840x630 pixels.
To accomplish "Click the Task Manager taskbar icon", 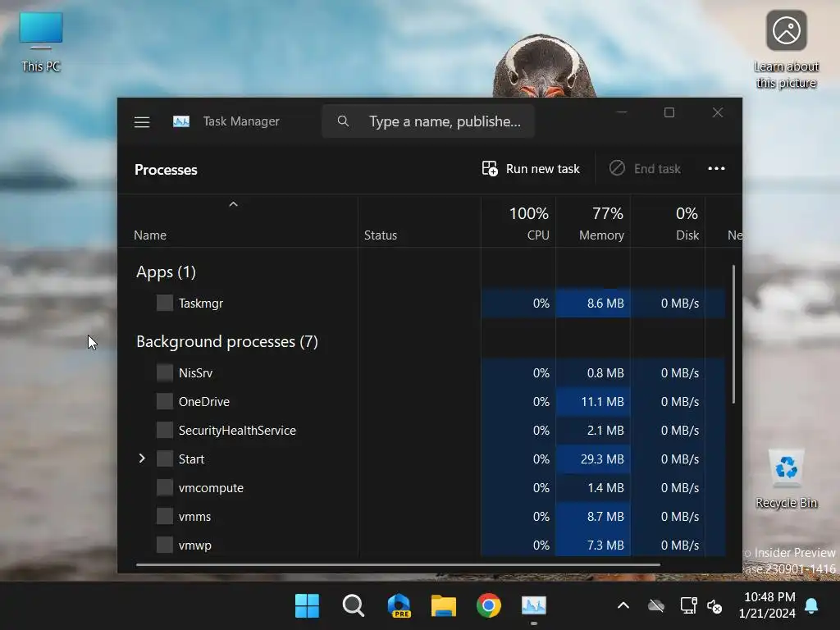I will point(534,606).
